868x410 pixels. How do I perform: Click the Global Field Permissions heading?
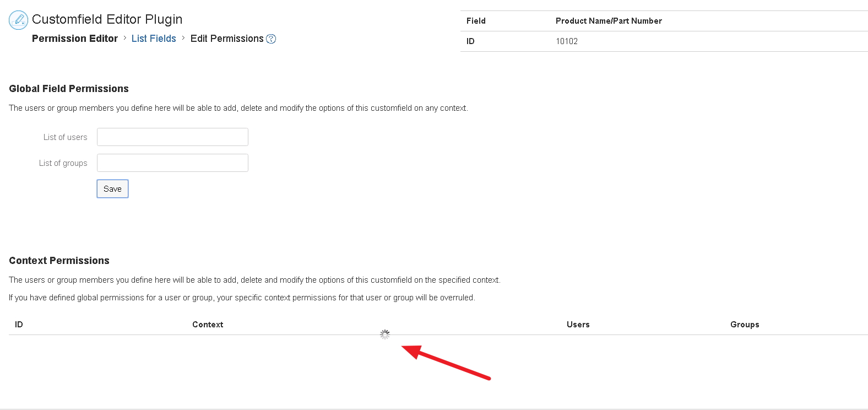pos(68,89)
